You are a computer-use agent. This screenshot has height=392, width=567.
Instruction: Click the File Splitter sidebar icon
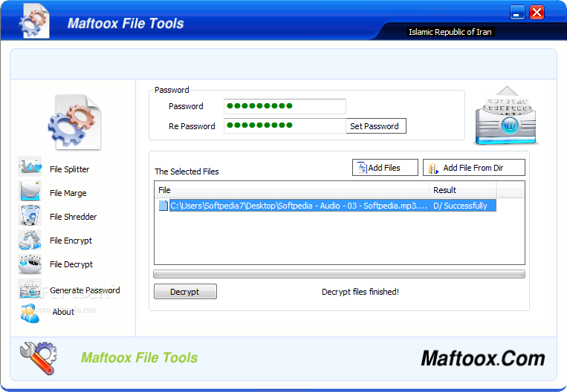(x=30, y=166)
